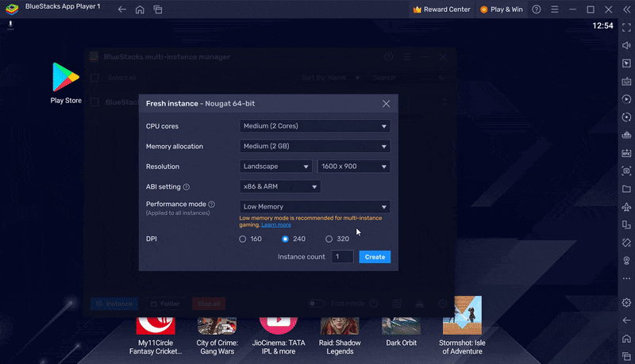Click the home icon at sidebar bottom
This screenshot has height=364, width=635.
[x=626, y=339]
